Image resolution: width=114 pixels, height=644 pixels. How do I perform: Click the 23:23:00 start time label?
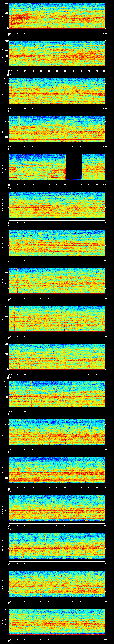coord(9,374)
